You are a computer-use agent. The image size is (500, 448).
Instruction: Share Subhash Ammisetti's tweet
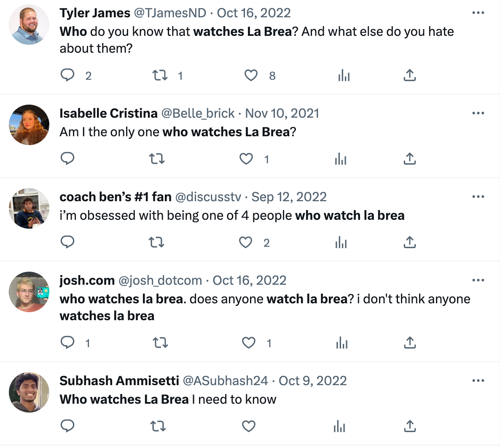[410, 426]
